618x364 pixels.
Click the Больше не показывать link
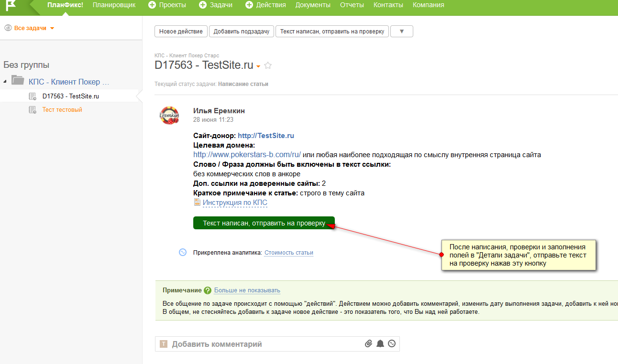coord(247,290)
